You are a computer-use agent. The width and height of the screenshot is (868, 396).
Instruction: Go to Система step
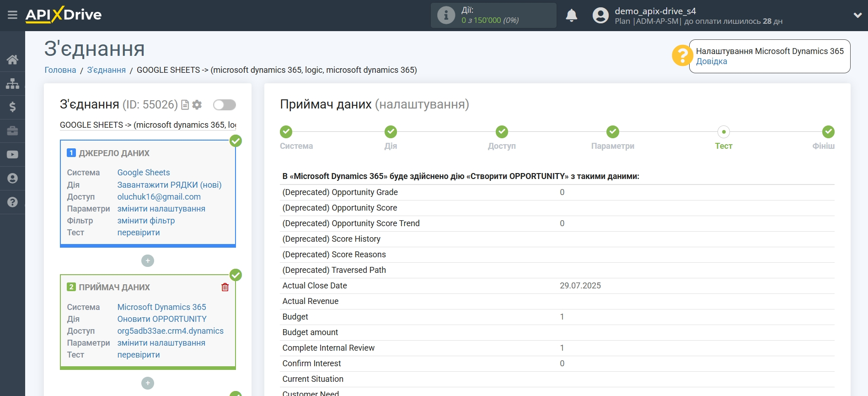286,132
